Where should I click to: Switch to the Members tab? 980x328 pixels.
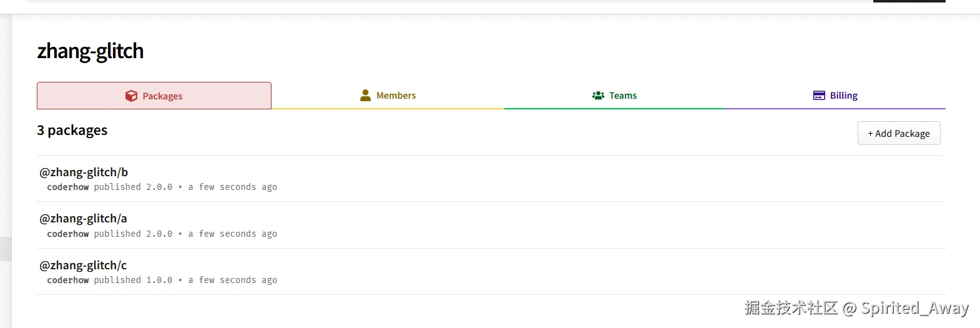coord(388,96)
